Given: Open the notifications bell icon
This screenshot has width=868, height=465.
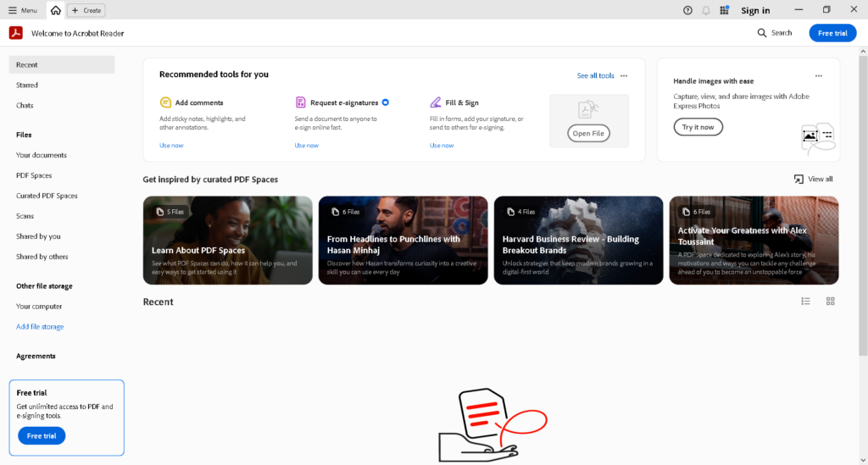Looking at the screenshot, I should [706, 10].
